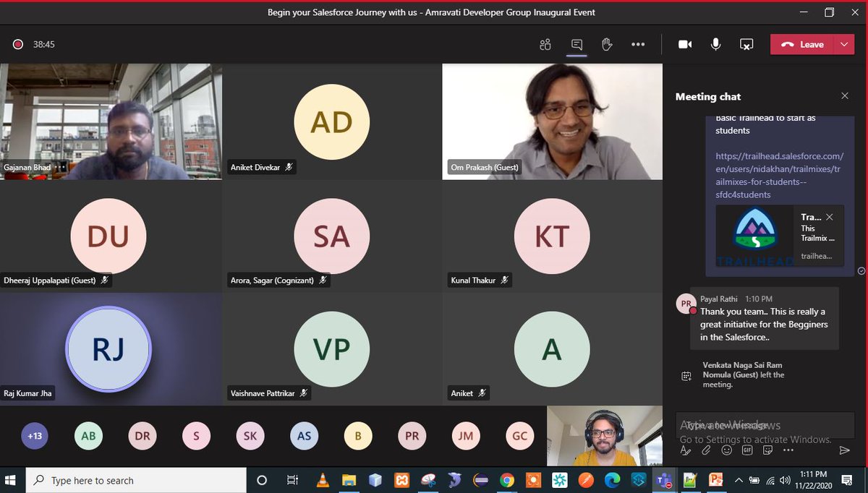Show the +13 overflow participants
This screenshot has width=868, height=493.
(x=35, y=436)
